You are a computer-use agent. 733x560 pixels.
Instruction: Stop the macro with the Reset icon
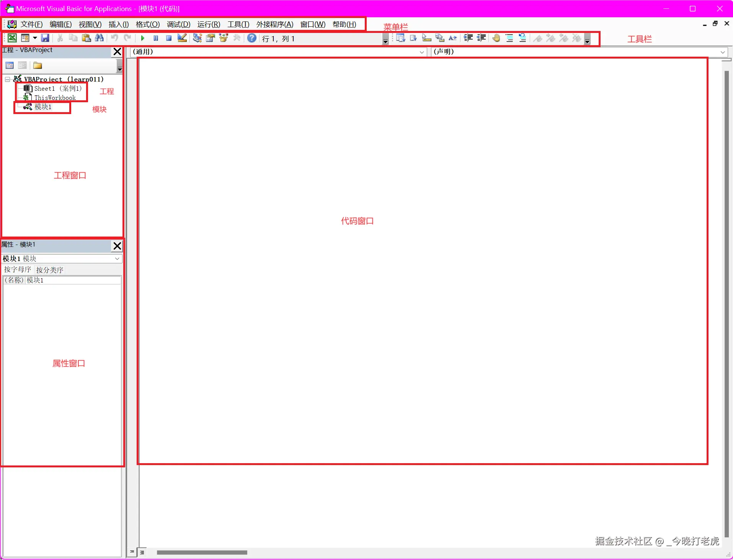(168, 38)
